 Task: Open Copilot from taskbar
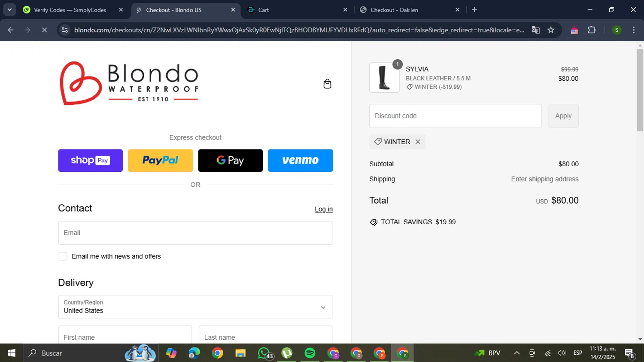point(171,353)
